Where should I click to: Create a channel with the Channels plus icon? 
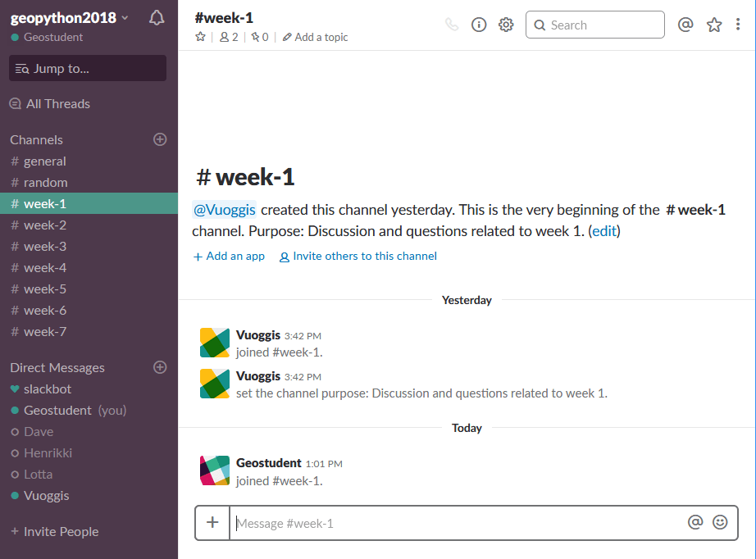160,139
